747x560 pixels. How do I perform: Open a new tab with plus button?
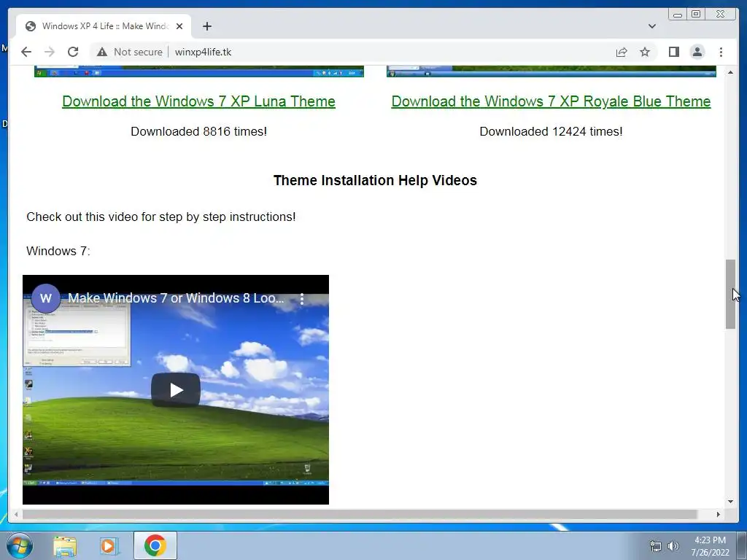pyautogui.click(x=206, y=26)
